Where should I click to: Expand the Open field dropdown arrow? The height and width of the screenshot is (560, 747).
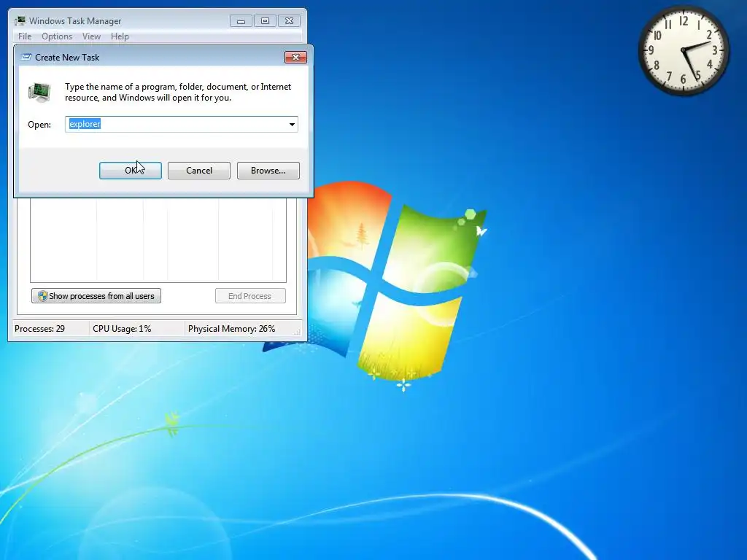(x=292, y=124)
